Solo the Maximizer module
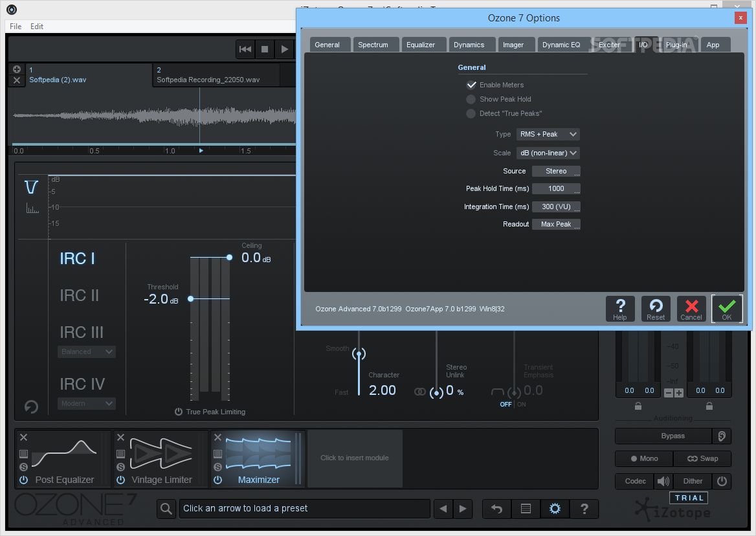 point(218,467)
